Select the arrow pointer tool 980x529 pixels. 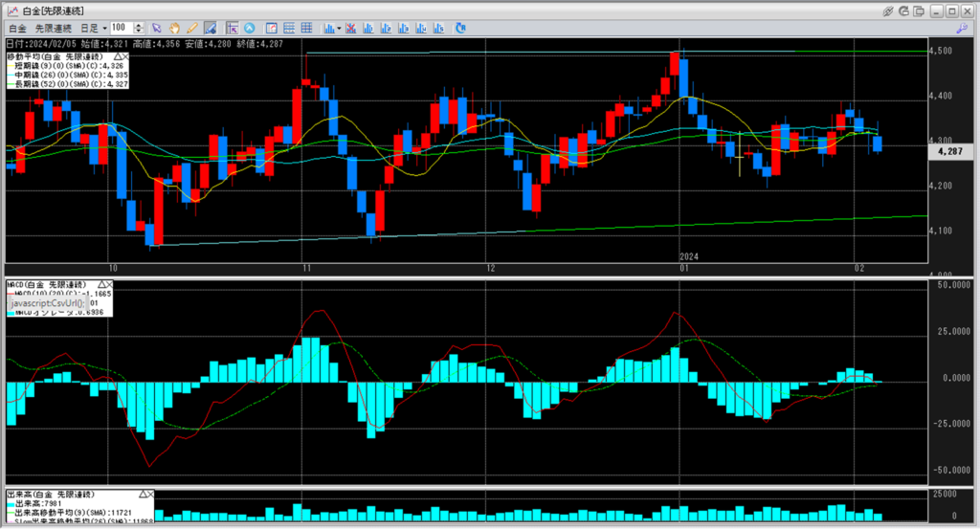pyautogui.click(x=157, y=29)
